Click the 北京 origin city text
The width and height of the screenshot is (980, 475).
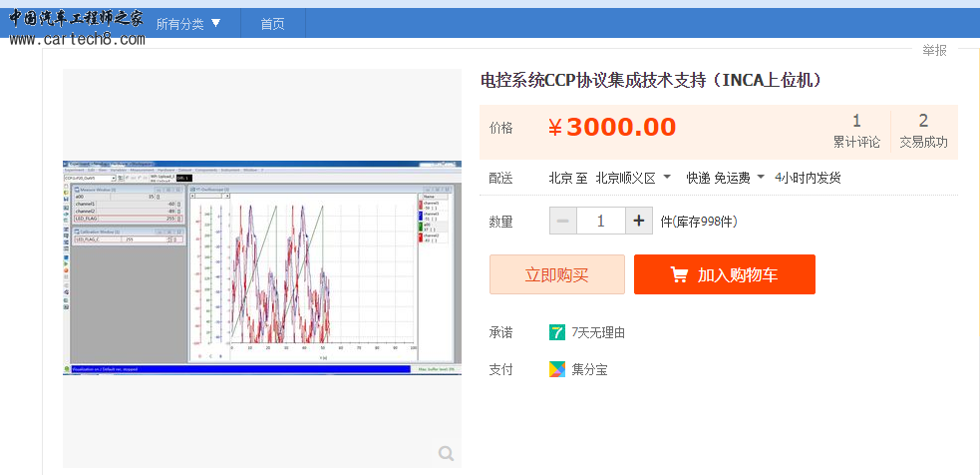pos(561,178)
